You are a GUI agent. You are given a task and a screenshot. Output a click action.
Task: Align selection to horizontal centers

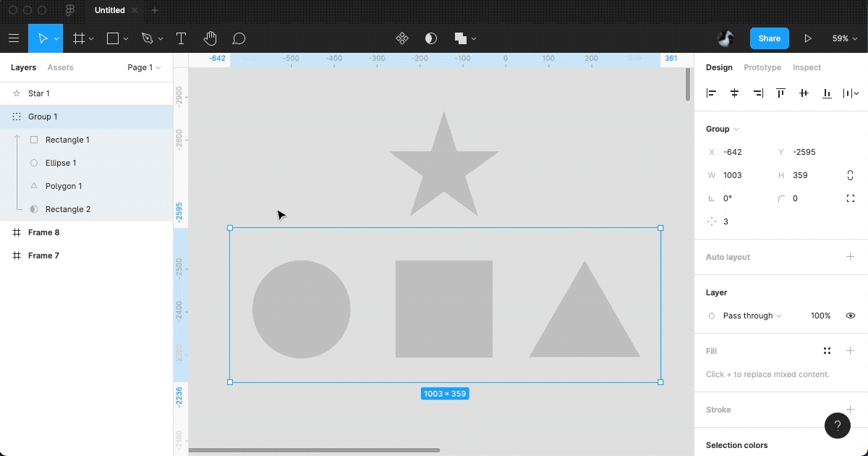point(734,93)
